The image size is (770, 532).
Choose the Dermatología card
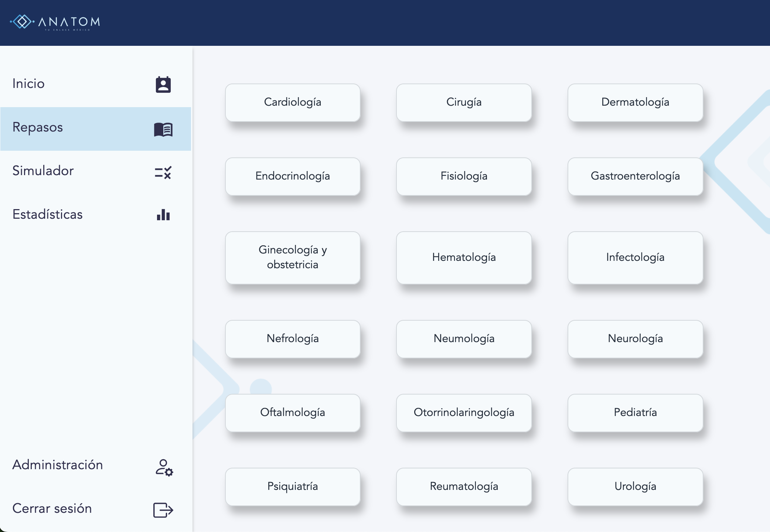coord(635,102)
